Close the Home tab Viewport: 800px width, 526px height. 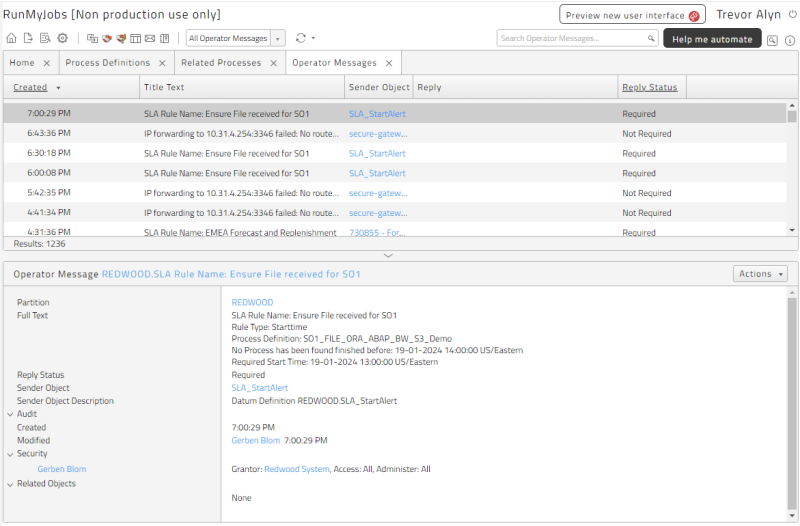tap(46, 63)
